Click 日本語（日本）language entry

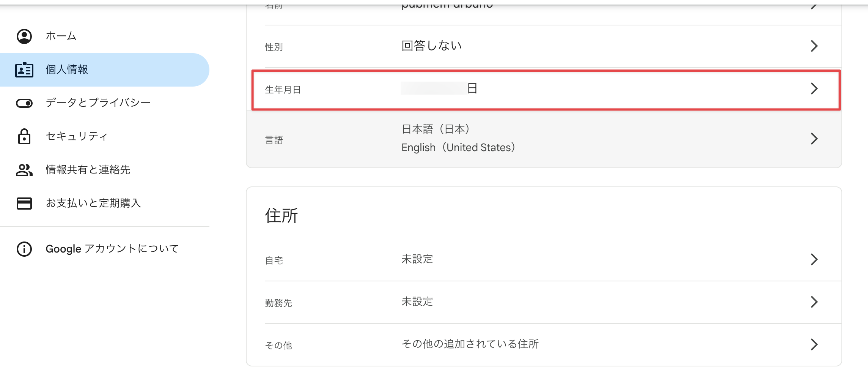tap(436, 129)
